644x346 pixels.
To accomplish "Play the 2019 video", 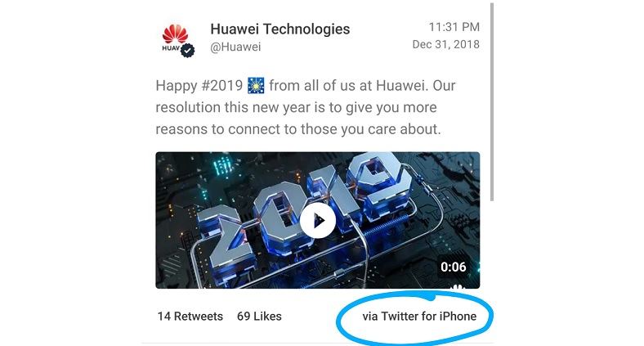I will [x=317, y=220].
